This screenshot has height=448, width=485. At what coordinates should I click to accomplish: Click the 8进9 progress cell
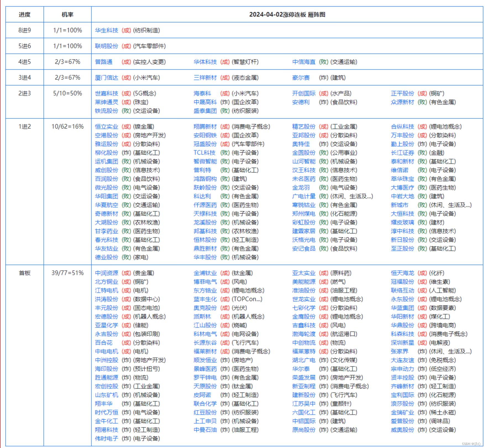25,30
